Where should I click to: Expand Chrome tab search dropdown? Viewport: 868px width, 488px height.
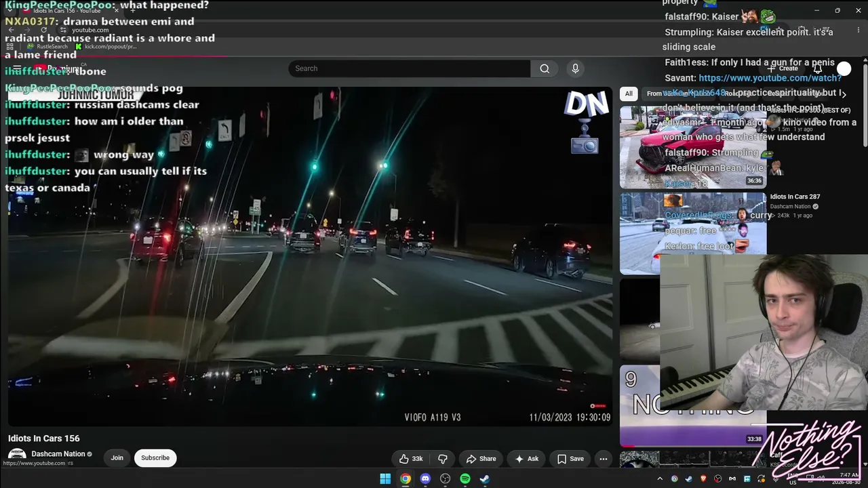point(11,11)
